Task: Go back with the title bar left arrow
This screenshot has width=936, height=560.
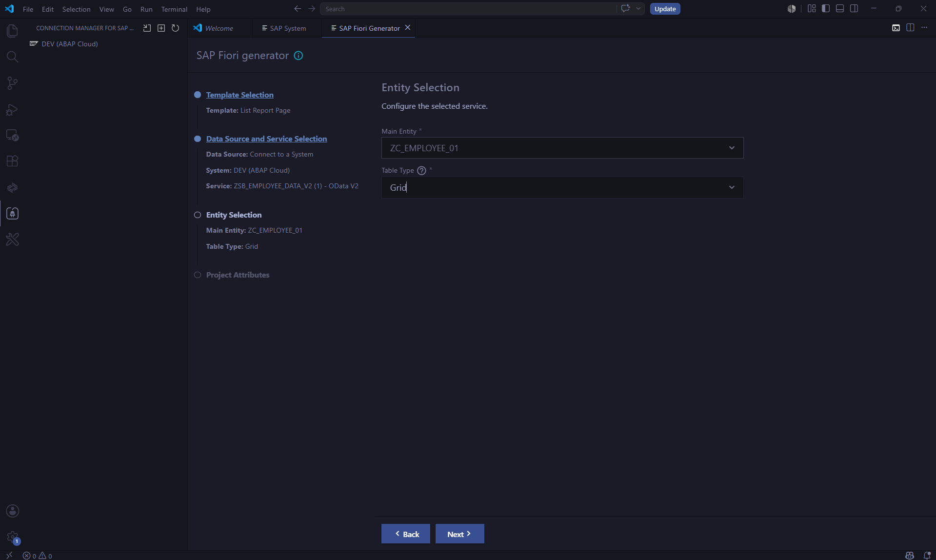Action: click(x=298, y=9)
